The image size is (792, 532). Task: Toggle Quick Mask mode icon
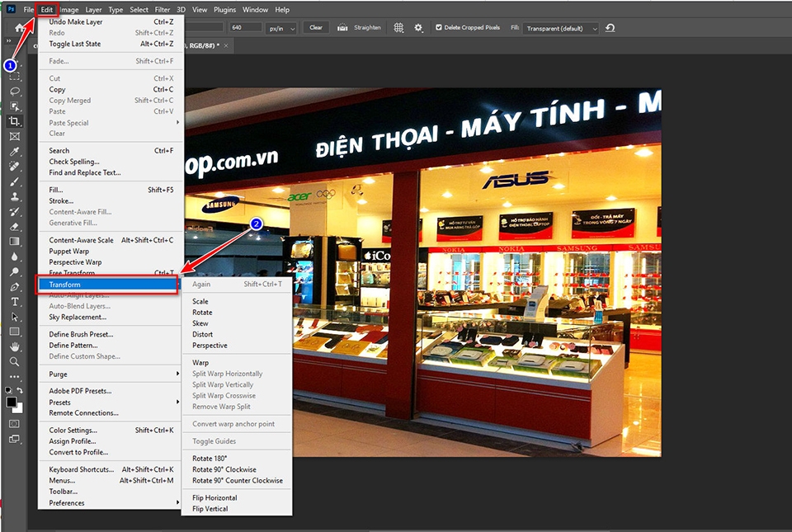click(15, 423)
